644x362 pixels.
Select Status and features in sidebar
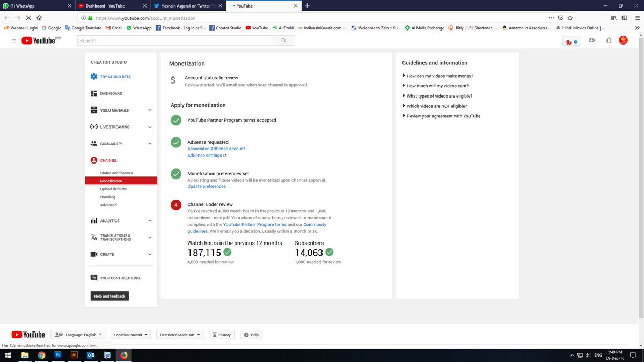[x=116, y=173]
